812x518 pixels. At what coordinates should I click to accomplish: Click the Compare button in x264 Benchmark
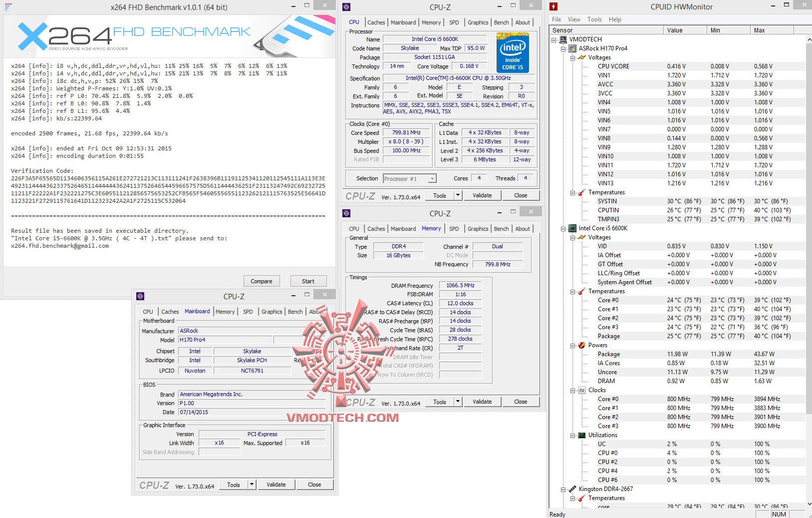pos(262,281)
